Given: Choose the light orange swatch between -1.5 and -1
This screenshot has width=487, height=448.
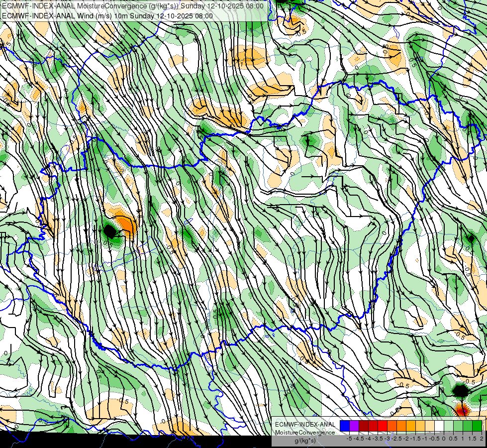Looking at the screenshot, I should (420, 426).
